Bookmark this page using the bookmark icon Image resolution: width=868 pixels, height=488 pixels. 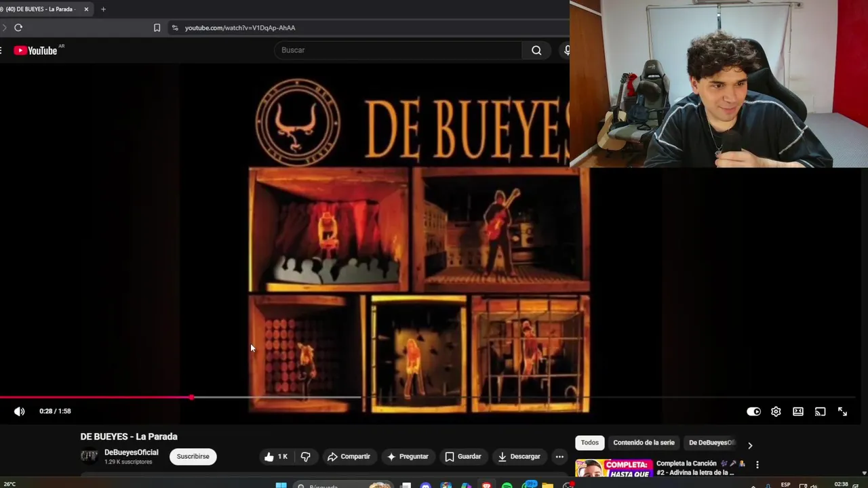click(x=157, y=28)
